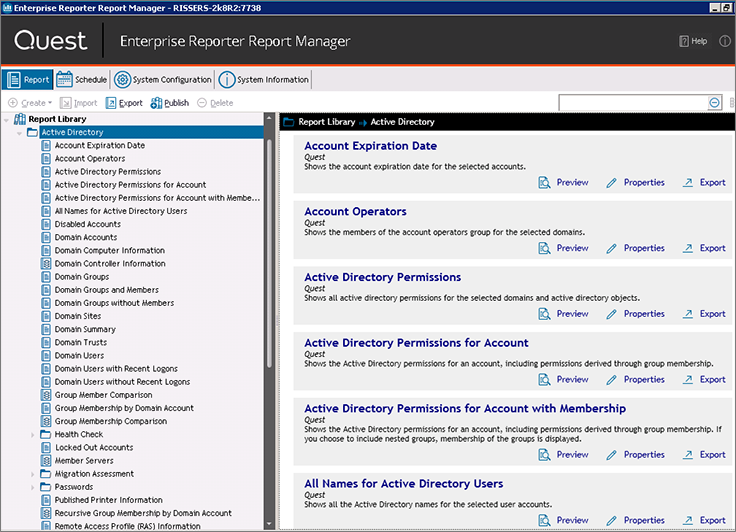Select Domain Trusts in the report tree
736x532 pixels.
[x=81, y=342]
